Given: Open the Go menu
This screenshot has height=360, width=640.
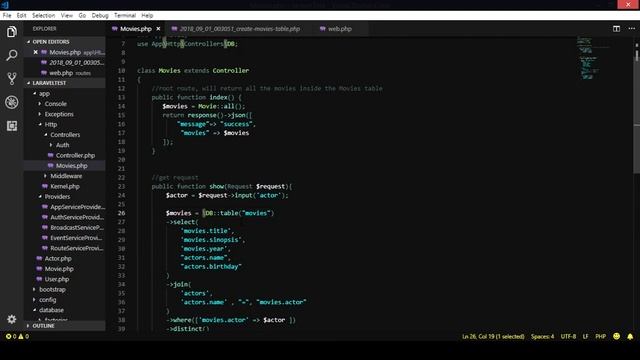Looking at the screenshot, I should click(x=82, y=16).
